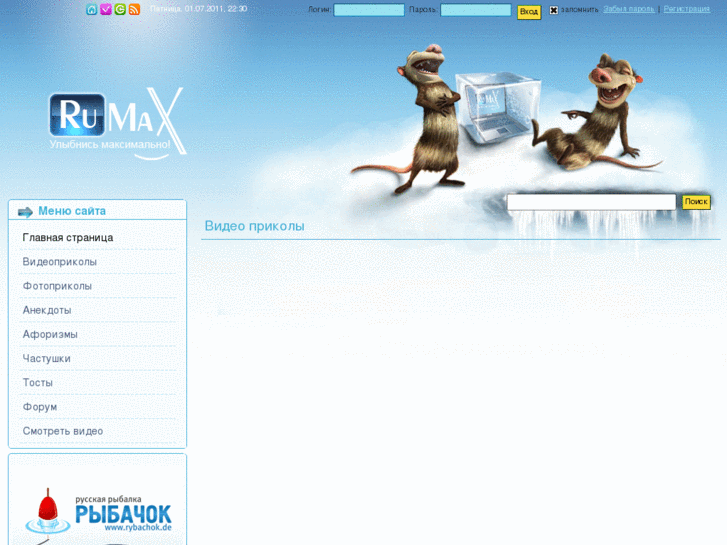
Task: Click the green refresh icon
Action: (x=120, y=9)
